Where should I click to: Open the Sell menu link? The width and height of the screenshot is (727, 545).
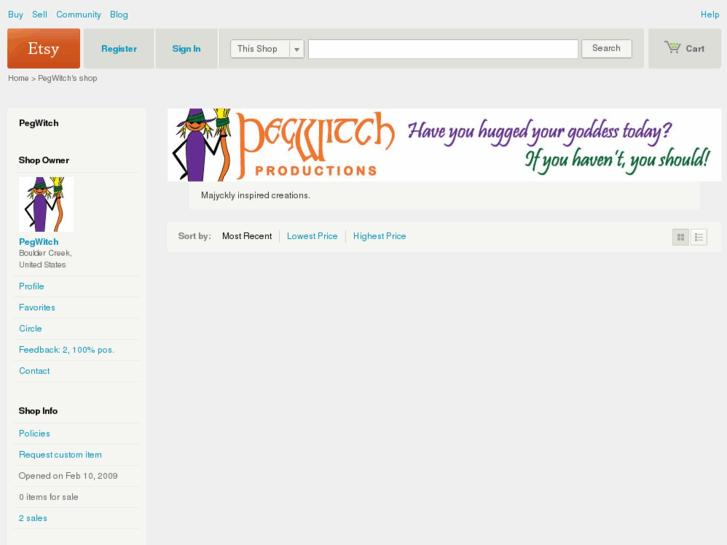click(x=40, y=14)
